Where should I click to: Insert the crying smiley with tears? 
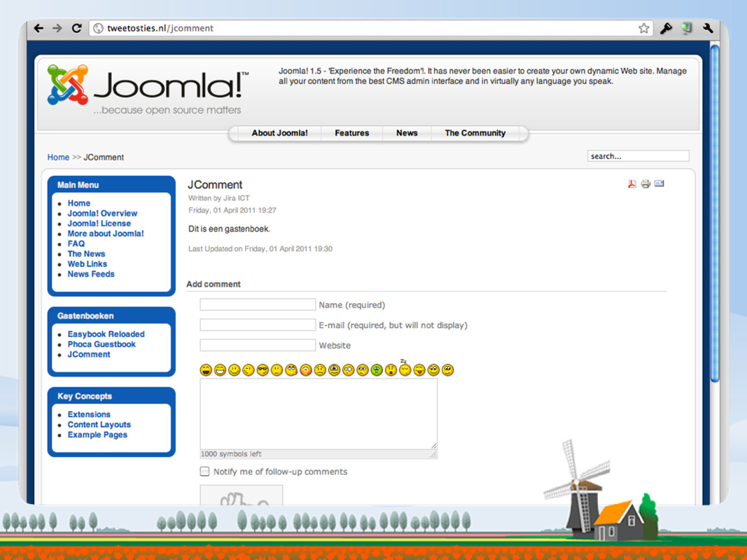[x=334, y=370]
